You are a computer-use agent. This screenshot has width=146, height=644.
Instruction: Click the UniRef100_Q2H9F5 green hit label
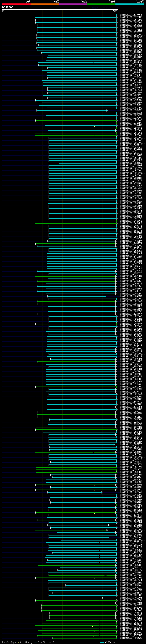pos(131,361)
